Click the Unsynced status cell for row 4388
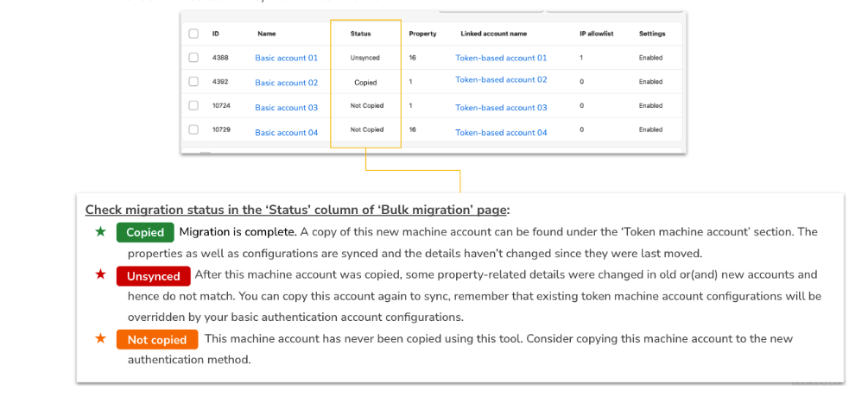868x396 pixels. [364, 58]
